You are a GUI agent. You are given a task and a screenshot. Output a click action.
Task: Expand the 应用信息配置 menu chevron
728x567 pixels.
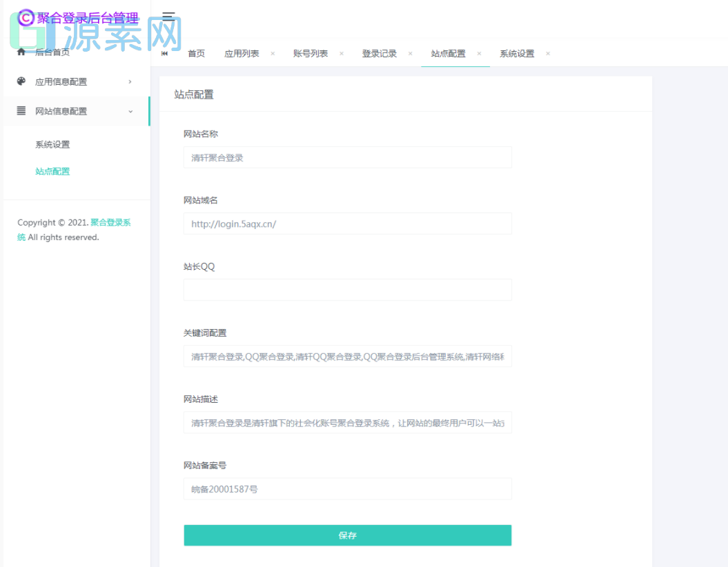point(129,81)
